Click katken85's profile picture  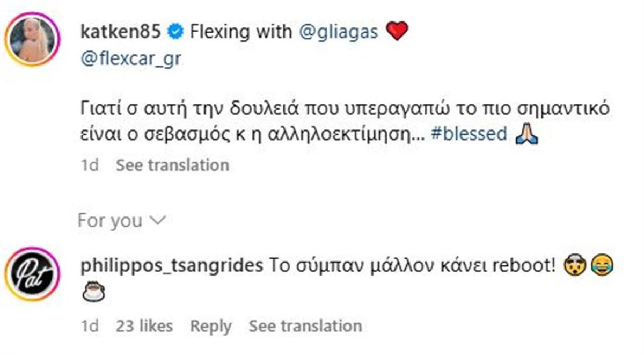pyautogui.click(x=32, y=33)
